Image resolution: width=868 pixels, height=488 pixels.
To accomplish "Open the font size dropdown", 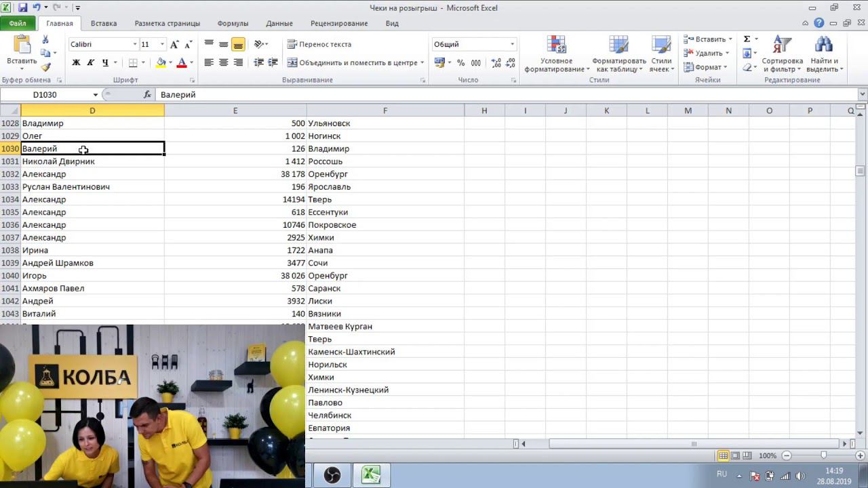I will (162, 45).
